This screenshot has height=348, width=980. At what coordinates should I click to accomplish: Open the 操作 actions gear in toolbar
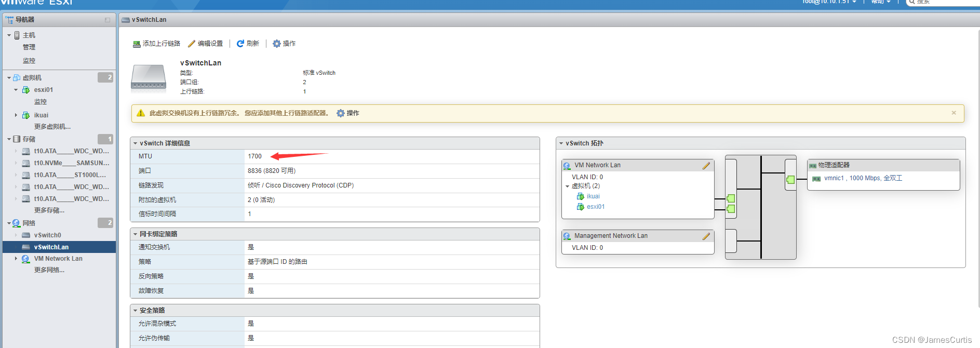[284, 44]
